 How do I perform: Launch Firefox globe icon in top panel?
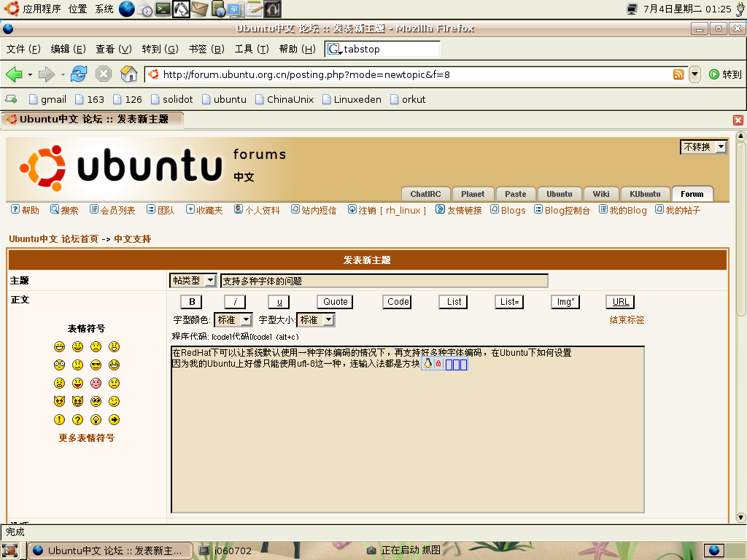click(127, 9)
